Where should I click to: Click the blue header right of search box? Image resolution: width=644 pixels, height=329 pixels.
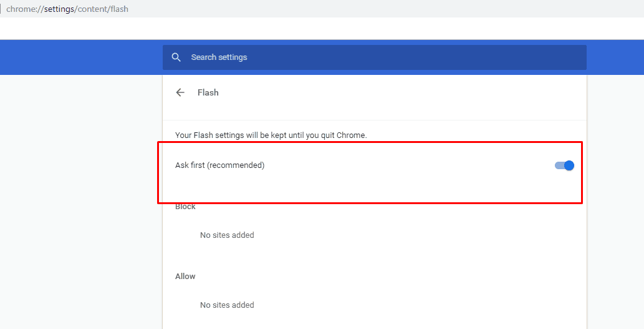(615, 57)
